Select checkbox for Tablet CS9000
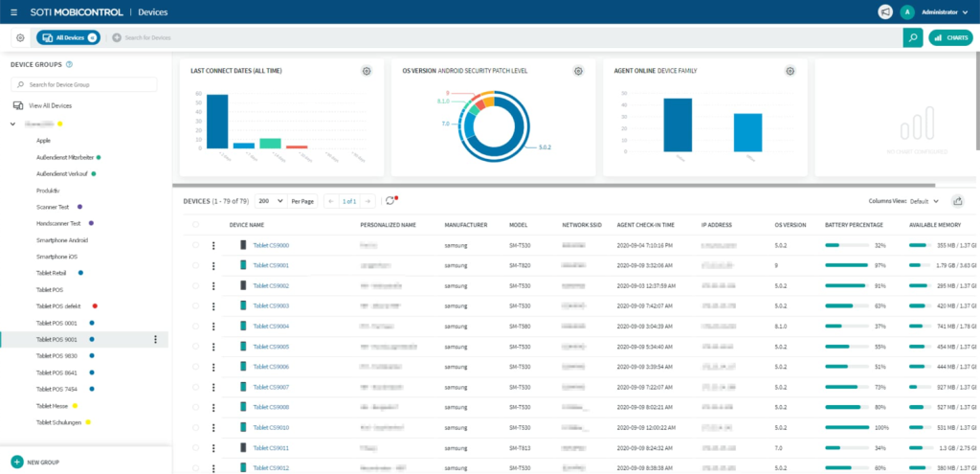 tap(195, 245)
